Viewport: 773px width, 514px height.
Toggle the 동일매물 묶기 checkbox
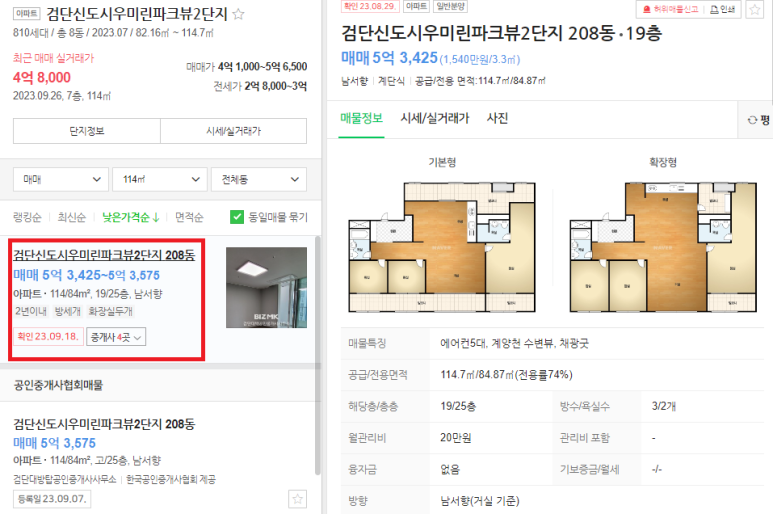click(x=237, y=217)
